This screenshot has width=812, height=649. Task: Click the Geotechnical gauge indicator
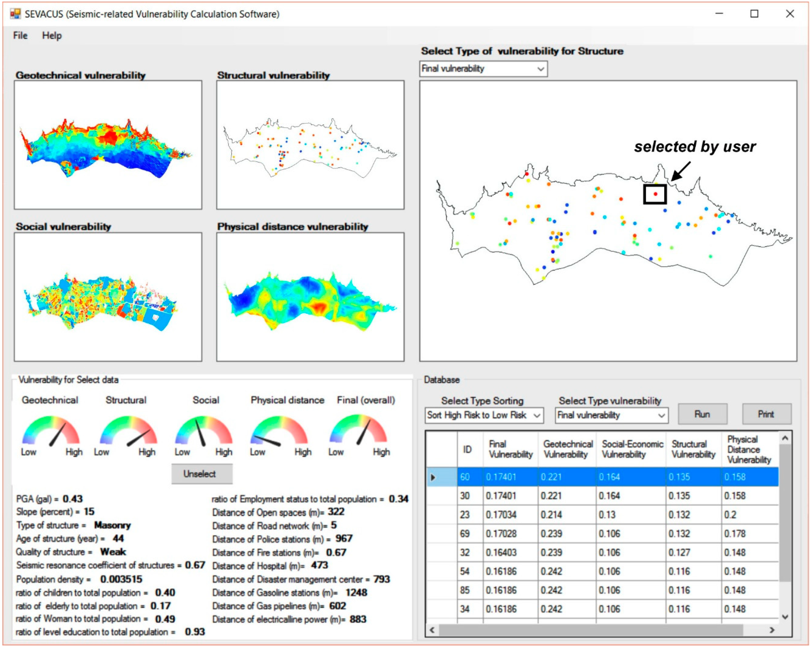tap(51, 432)
